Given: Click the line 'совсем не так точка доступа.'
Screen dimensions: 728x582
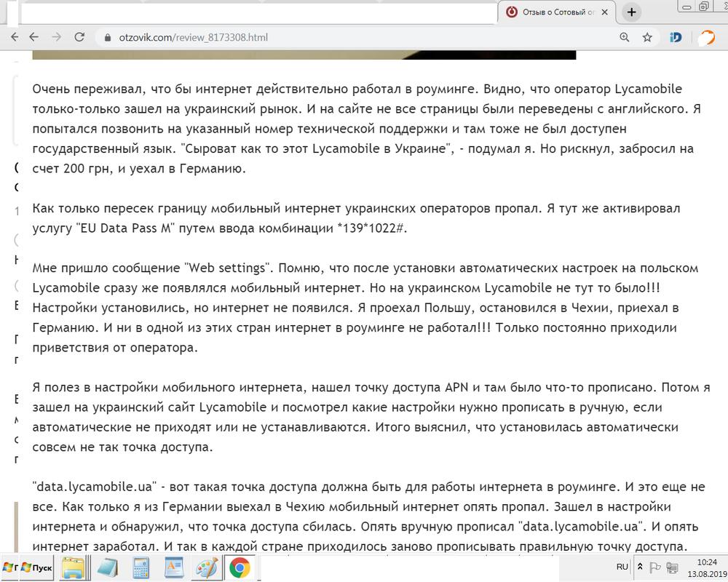Looking at the screenshot, I should 122,447.
